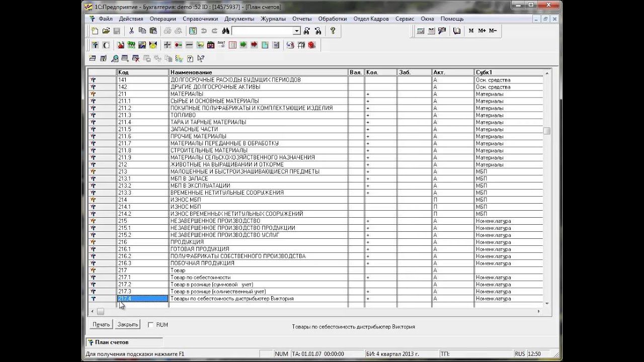The height and width of the screenshot is (362, 644).
Task: Open the Операции menu
Action: pos(163,19)
